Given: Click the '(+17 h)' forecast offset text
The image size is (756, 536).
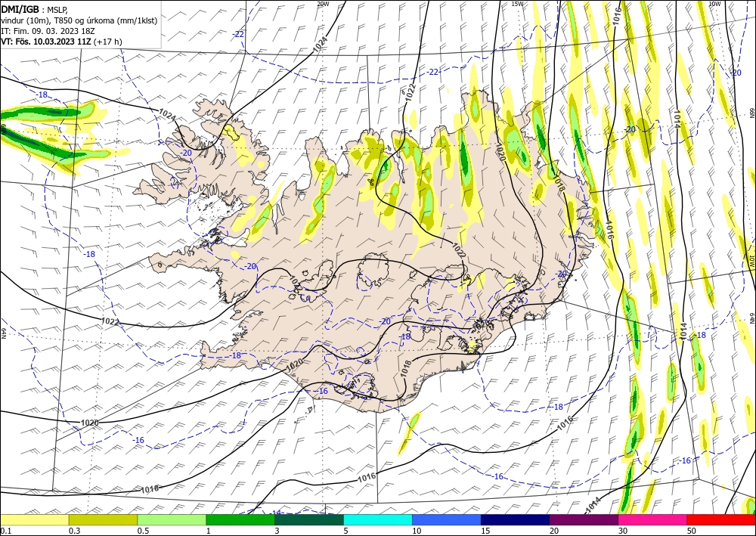Looking at the screenshot, I should point(108,42).
